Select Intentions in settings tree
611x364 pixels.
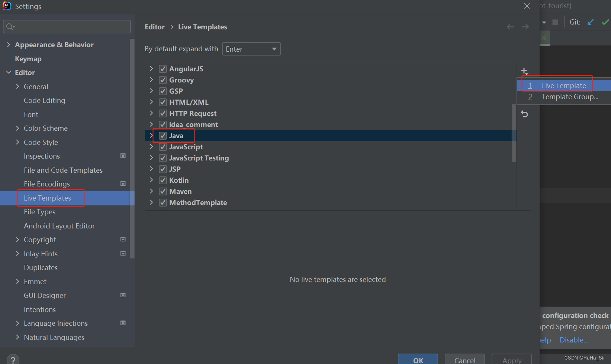[40, 309]
